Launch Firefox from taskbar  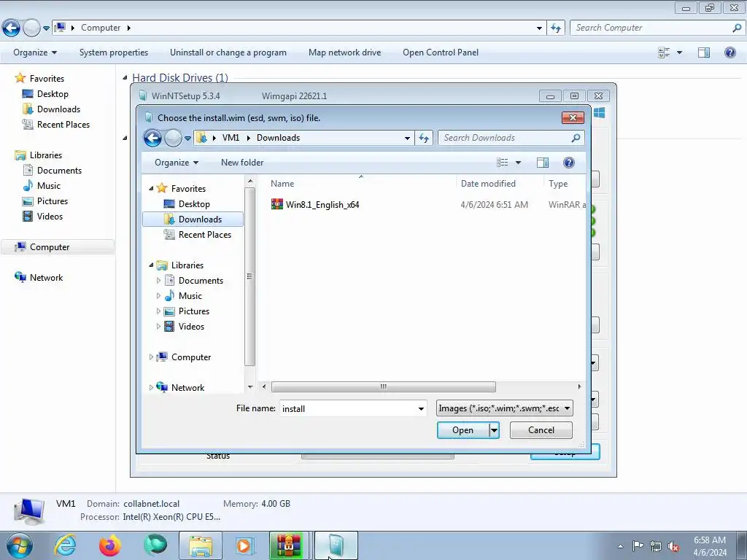point(110,545)
